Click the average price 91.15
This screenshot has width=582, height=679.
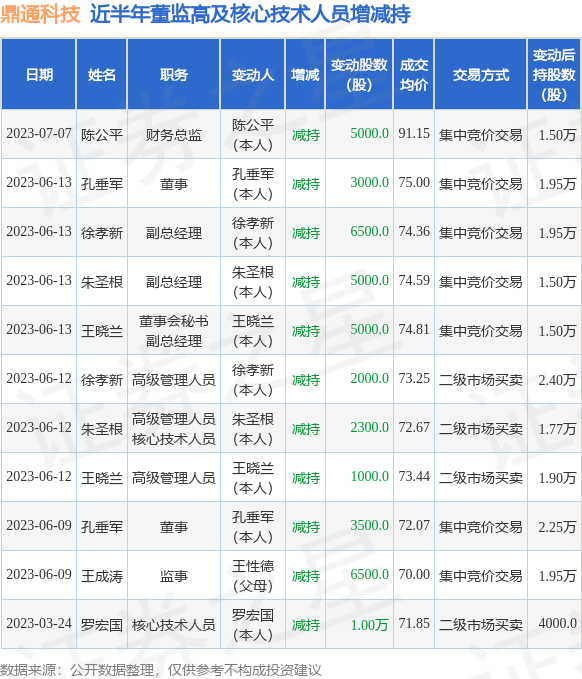(414, 133)
